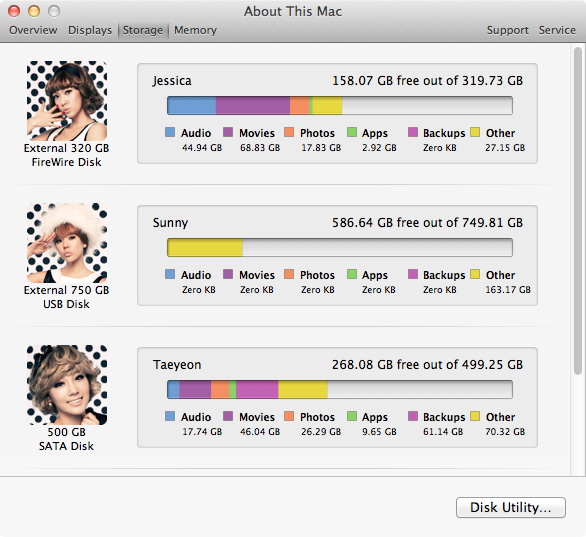
Task: Click the orange Photos segment in Jessica's bar
Action: 300,105
